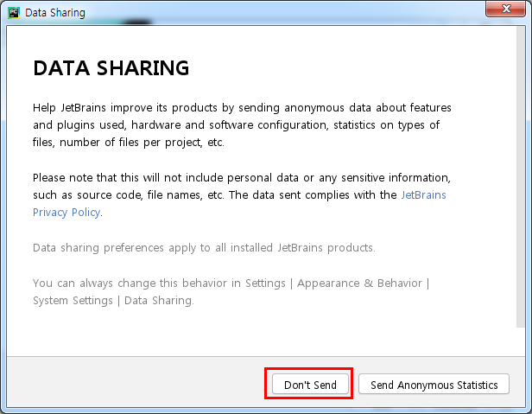Click the Don't Send button
532x414 pixels.
(x=310, y=384)
